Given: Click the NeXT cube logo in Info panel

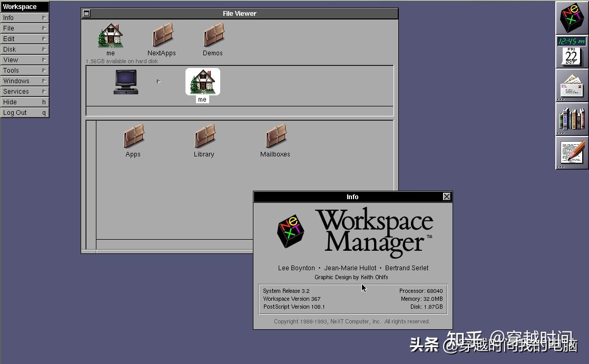Looking at the screenshot, I should 290,231.
